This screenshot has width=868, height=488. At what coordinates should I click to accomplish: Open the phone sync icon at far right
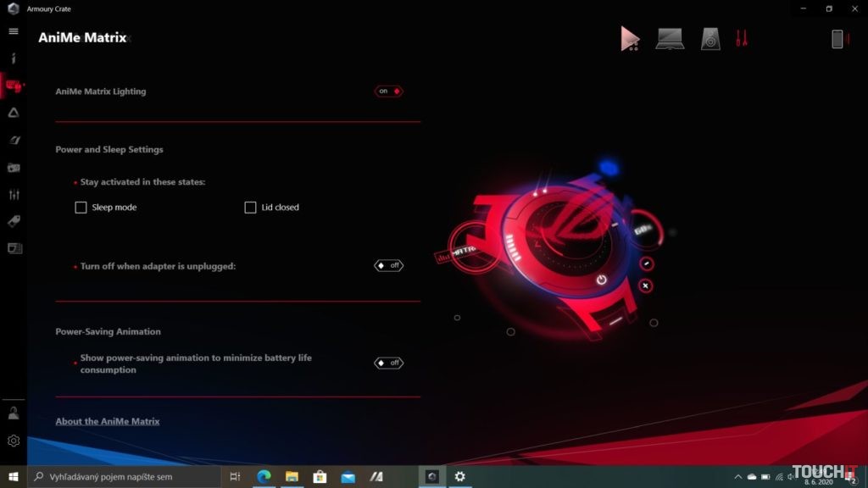[x=839, y=38]
